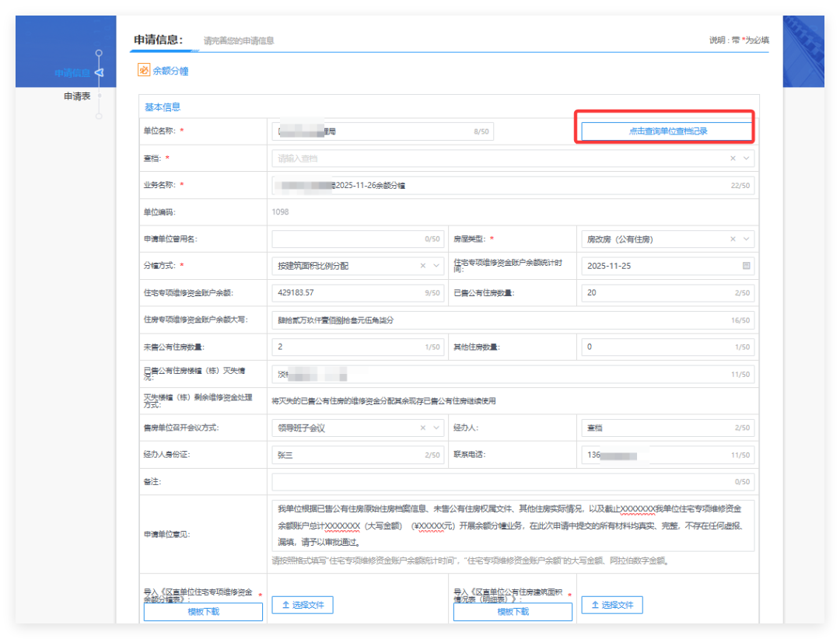The height and width of the screenshot is (639, 840).
Task: Click 选择文件 for 公有住房建筑面积情况表 import
Action: point(612,605)
